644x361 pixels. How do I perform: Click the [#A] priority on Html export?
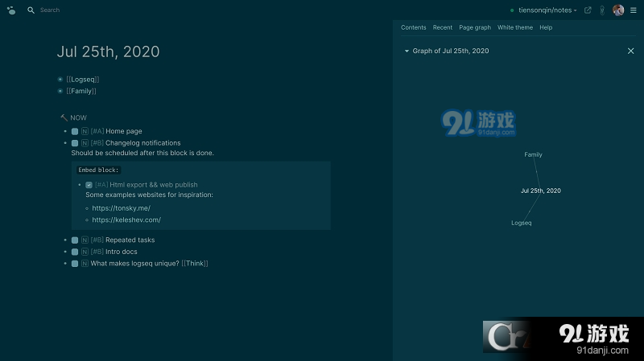pyautogui.click(x=101, y=185)
